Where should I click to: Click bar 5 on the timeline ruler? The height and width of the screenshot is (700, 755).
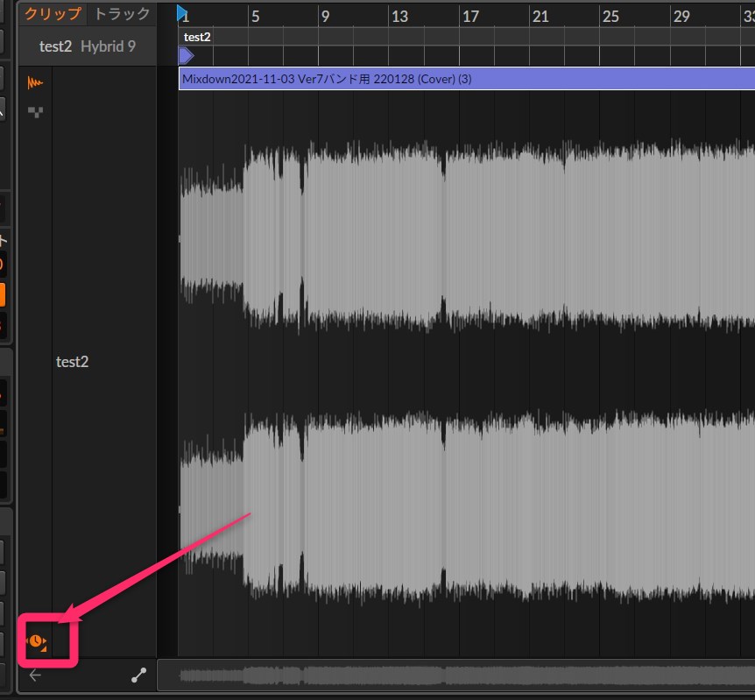(254, 16)
